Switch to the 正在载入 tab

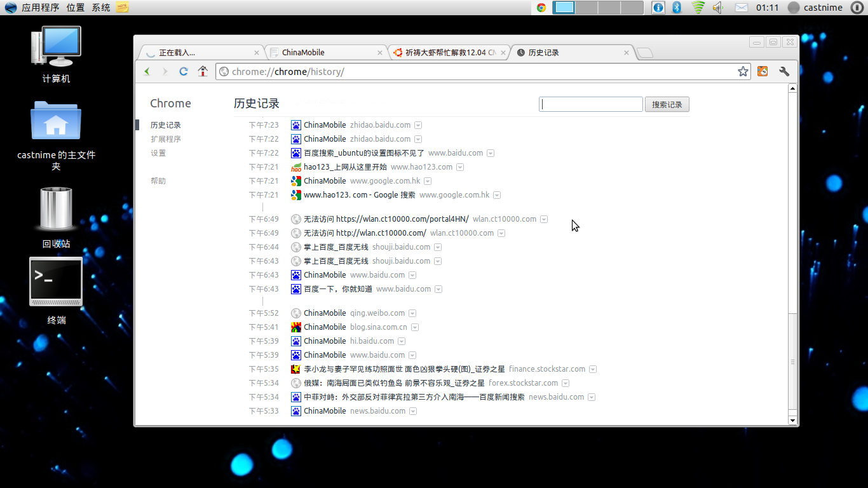pos(200,53)
